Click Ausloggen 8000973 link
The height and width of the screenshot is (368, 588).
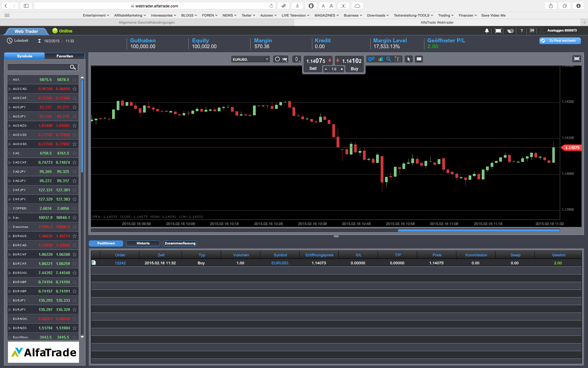point(562,30)
